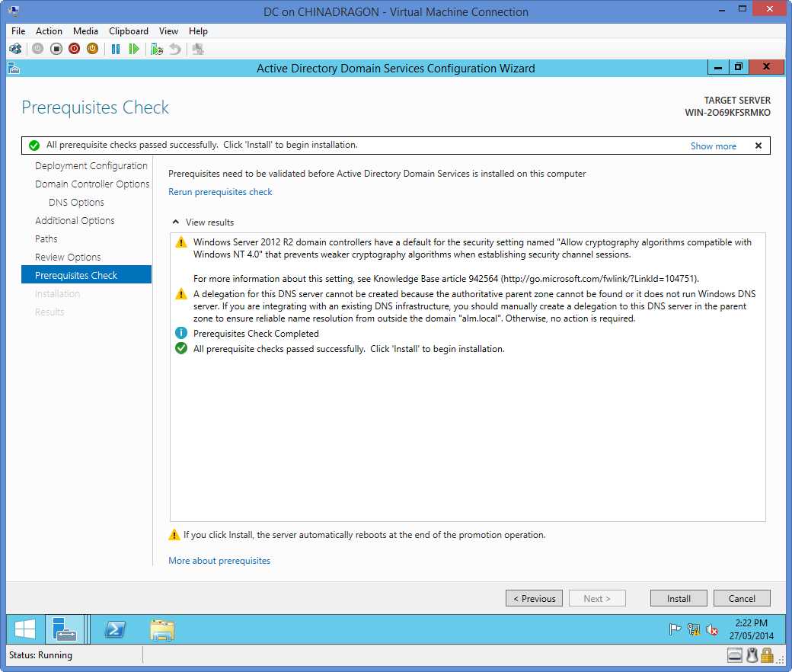Image resolution: width=792 pixels, height=672 pixels.
Task: Click the 'Status: Running' status text
Action: point(40,655)
